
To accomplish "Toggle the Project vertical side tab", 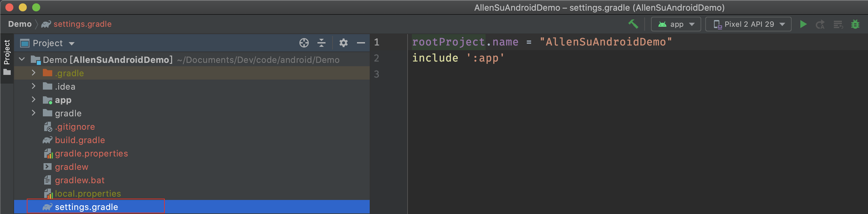I will coord(7,58).
